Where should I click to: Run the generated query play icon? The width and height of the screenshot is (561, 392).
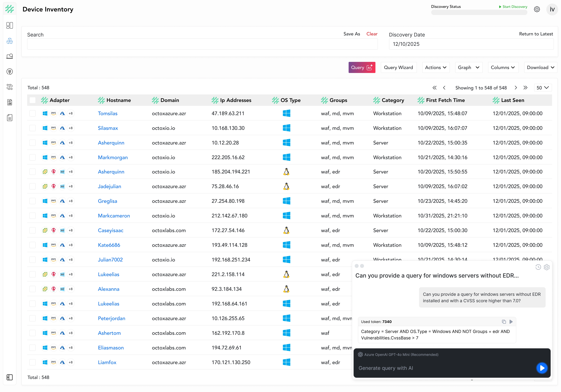[x=511, y=322]
